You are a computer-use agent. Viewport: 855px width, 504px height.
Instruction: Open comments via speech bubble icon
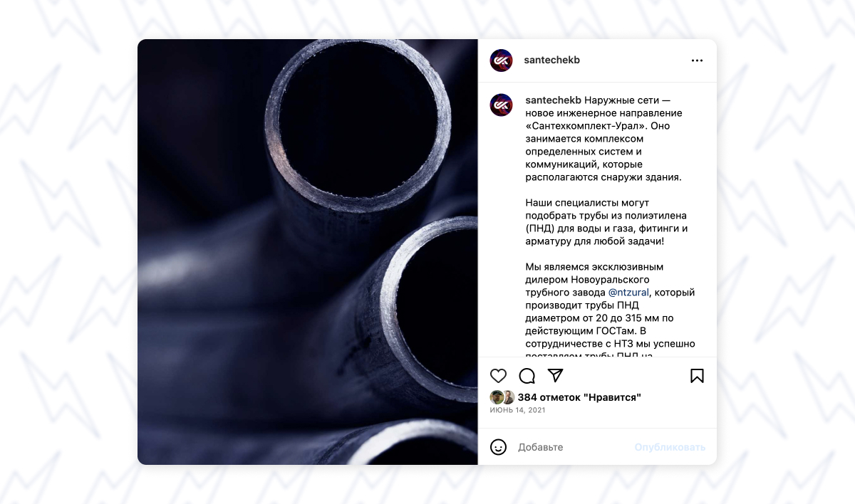pyautogui.click(x=527, y=376)
